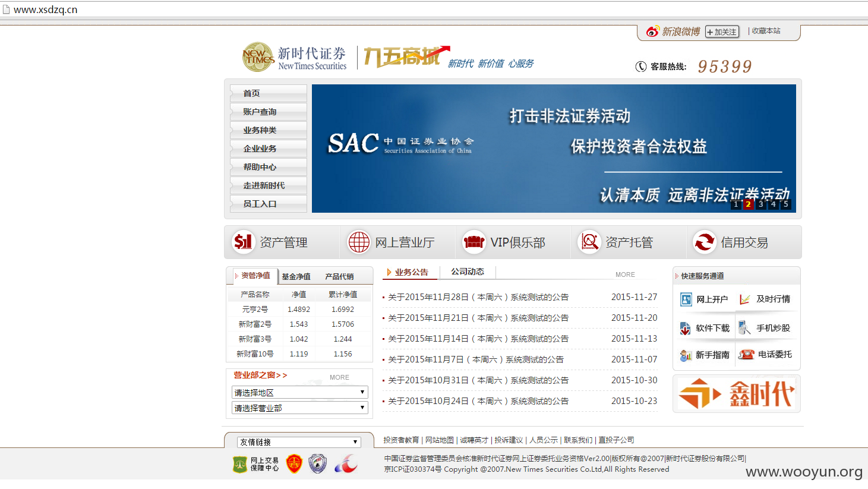Open the 11月28日 system test announcement
The width and height of the screenshot is (868, 489).
click(478, 297)
